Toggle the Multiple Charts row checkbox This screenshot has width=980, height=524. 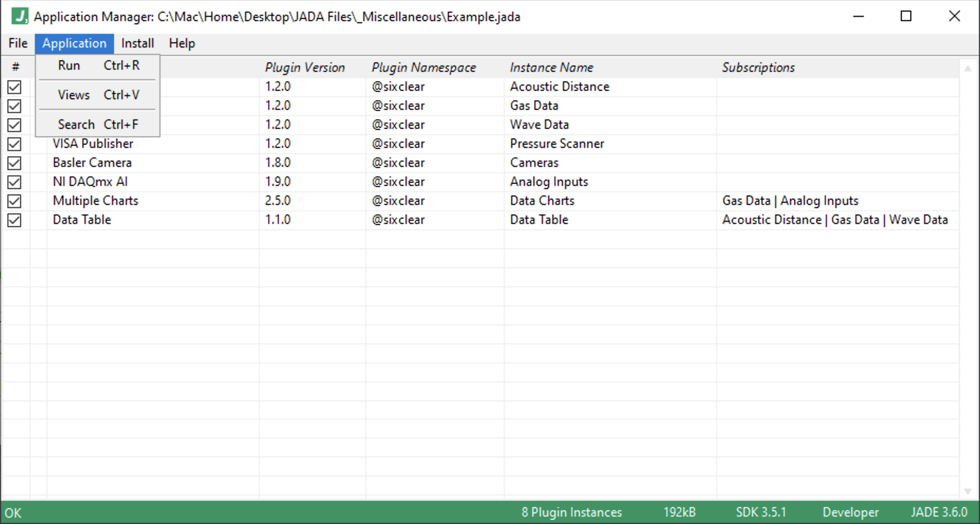tap(14, 201)
